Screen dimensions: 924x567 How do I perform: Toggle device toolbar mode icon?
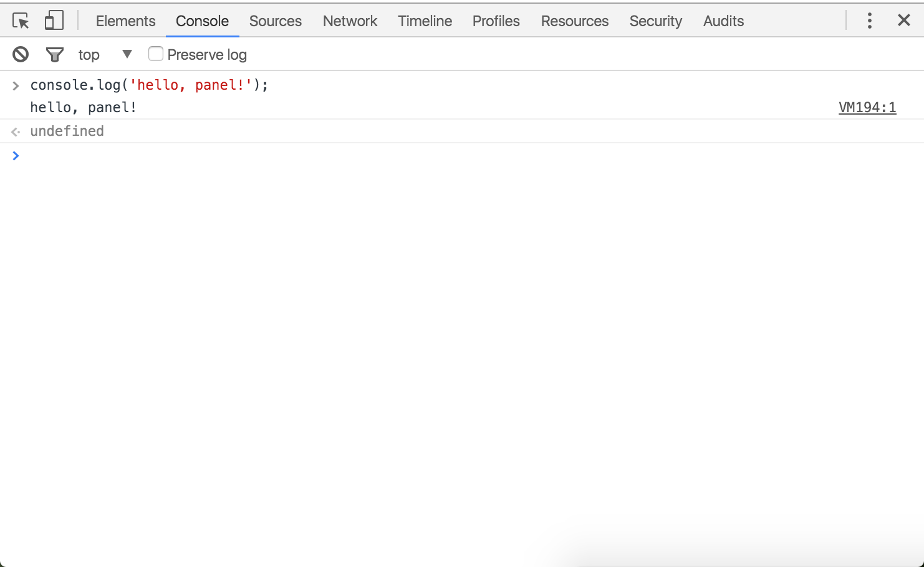54,21
